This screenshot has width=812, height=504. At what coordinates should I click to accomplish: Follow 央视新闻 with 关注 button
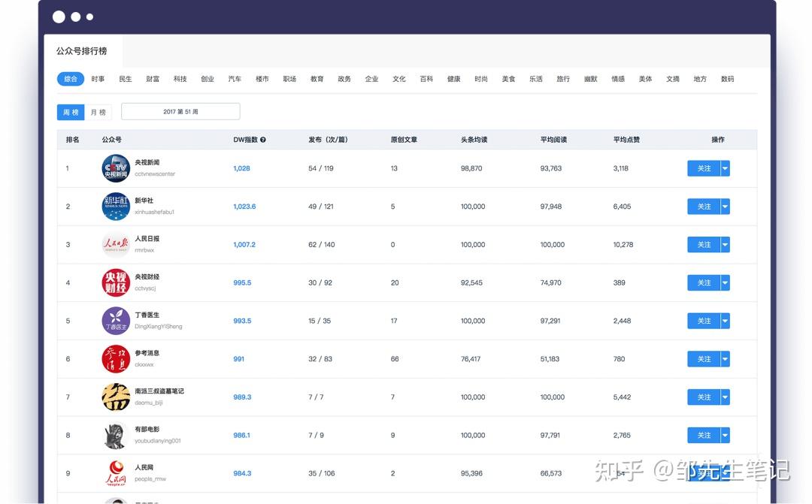704,168
